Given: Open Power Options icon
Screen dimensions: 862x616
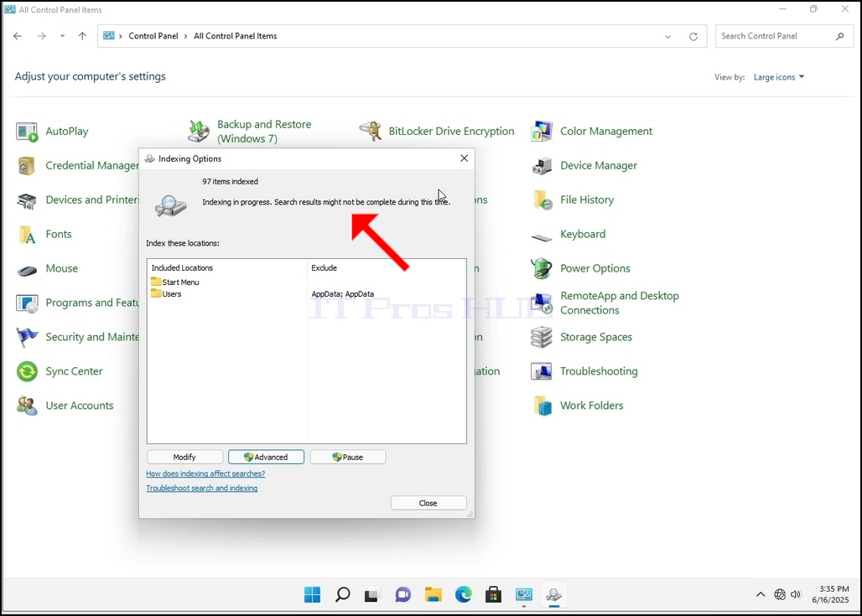Looking at the screenshot, I should coord(542,269).
